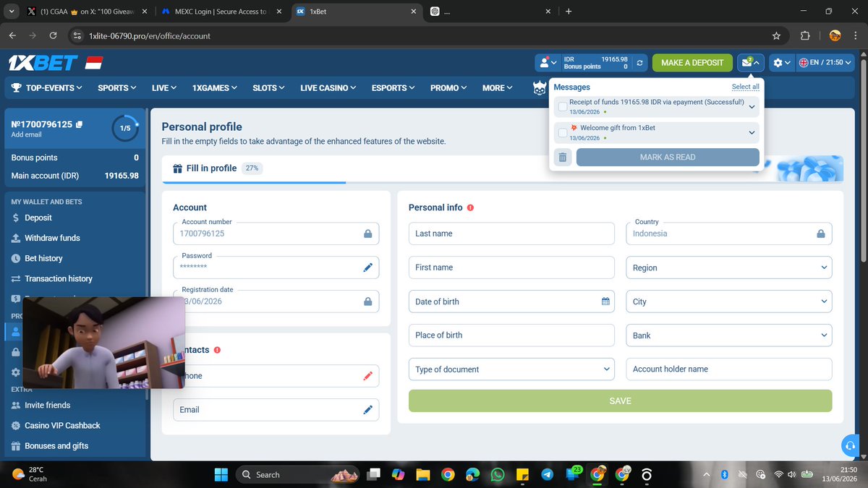This screenshot has height=488, width=868.
Task: Expand the Welcome gift from 1xBet message
Action: pos(752,132)
